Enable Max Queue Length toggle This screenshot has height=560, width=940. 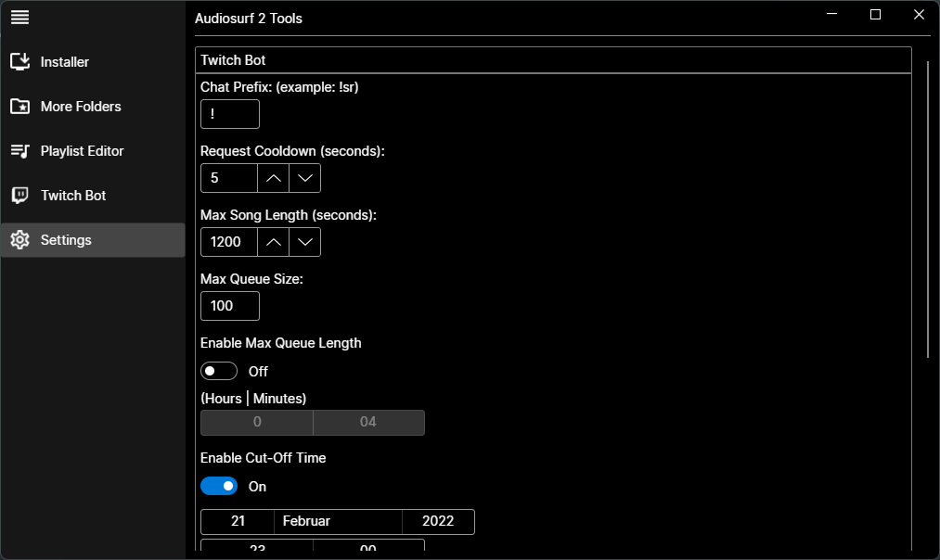[x=219, y=372]
